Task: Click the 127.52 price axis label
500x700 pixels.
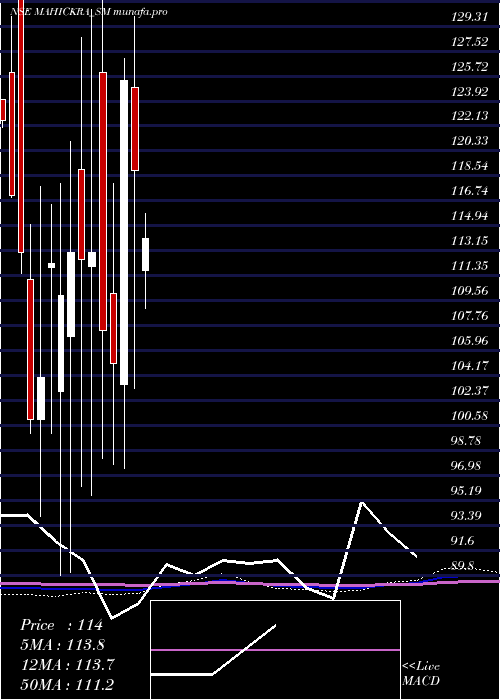Action: [x=470, y=42]
